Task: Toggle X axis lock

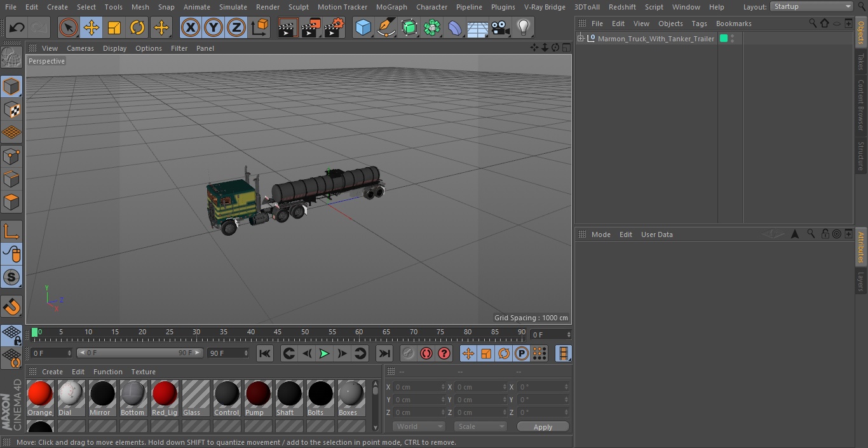Action: 191,27
